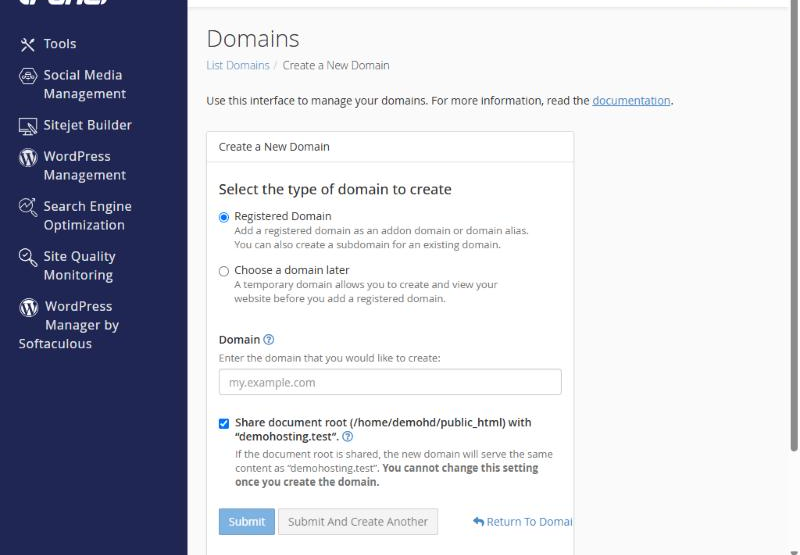
Task: Click "Enter the domain that you would like to create" text
Action: point(329,358)
